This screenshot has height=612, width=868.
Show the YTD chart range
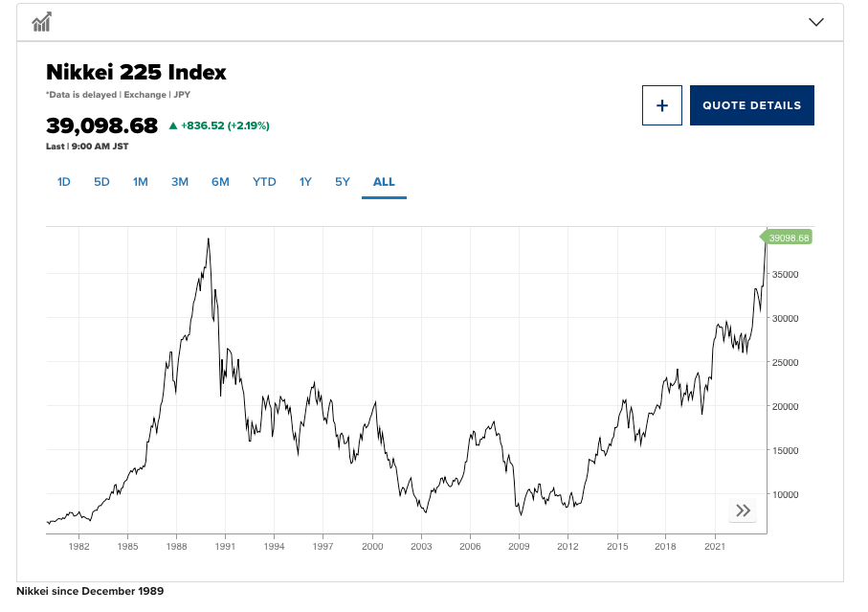[x=264, y=182]
